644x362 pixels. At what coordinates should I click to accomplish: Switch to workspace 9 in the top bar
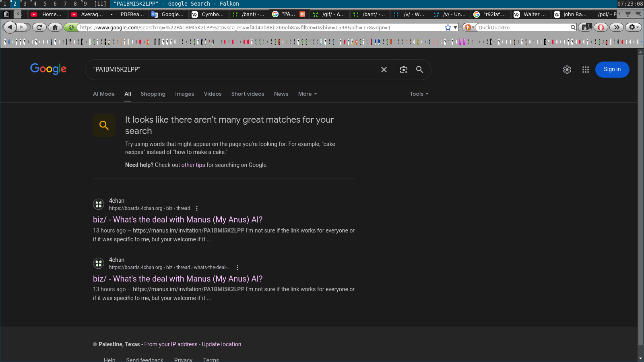(x=85, y=4)
